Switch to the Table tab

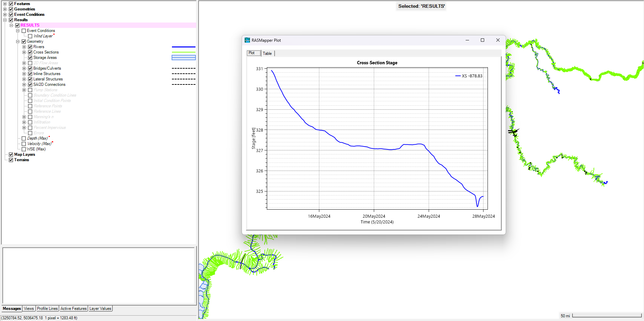point(267,53)
